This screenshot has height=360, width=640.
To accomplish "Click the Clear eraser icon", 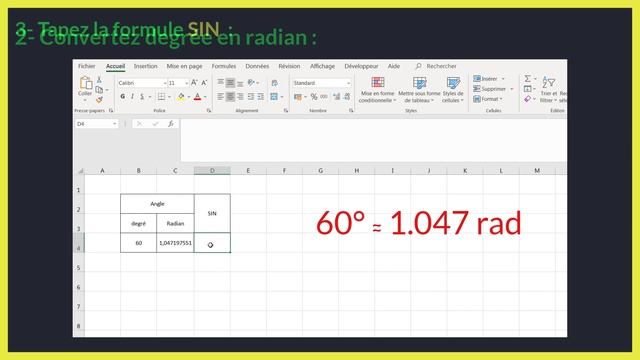I will 527,99.
